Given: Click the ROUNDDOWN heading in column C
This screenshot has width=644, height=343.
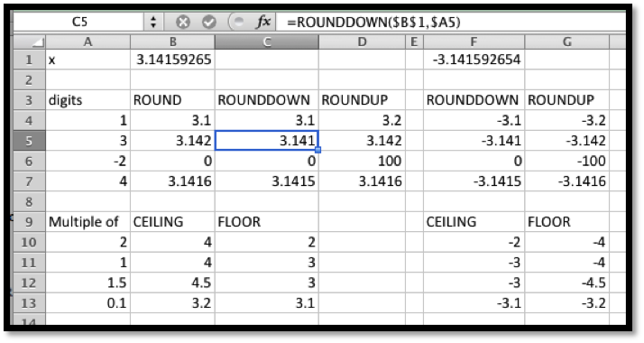Looking at the screenshot, I should (267, 100).
